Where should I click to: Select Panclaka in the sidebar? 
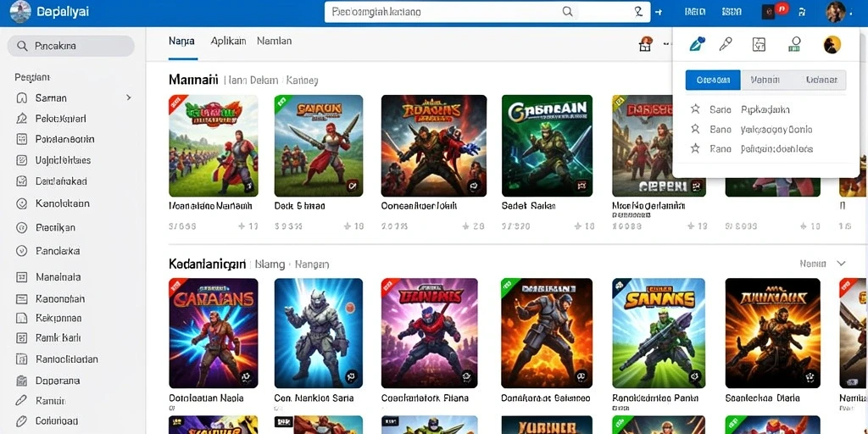pyautogui.click(x=58, y=251)
